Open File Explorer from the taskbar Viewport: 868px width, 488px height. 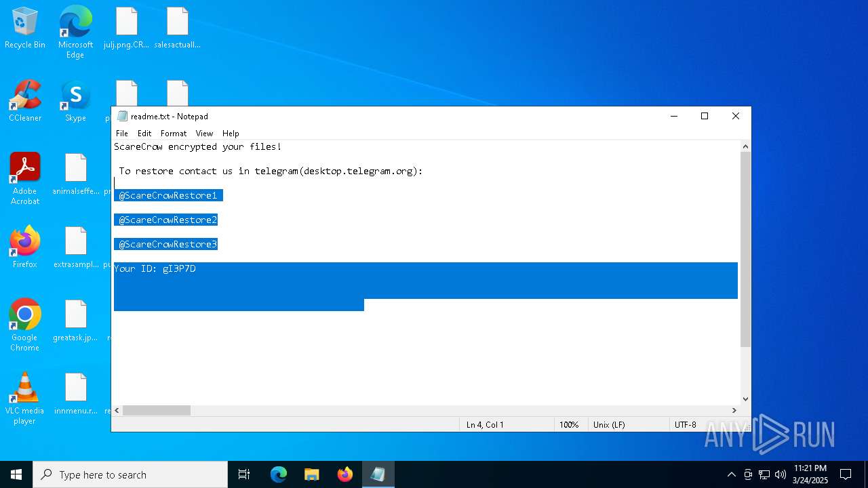tap(312, 474)
